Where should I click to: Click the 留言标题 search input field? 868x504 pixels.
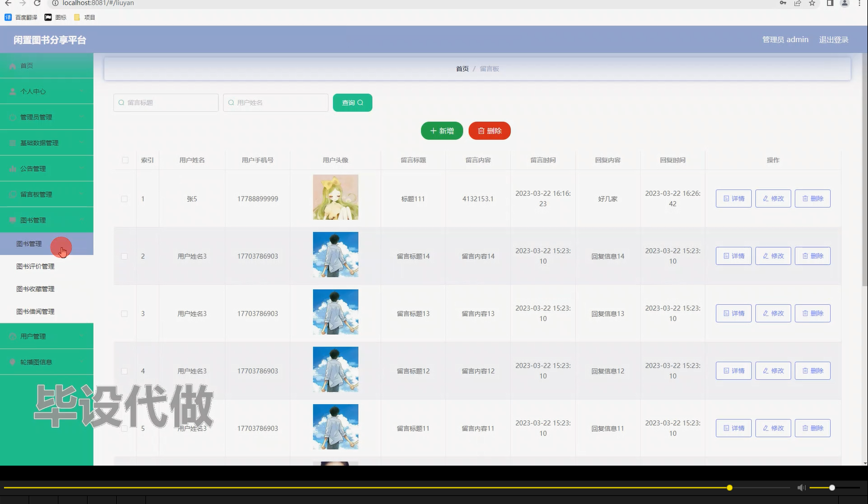(x=166, y=103)
